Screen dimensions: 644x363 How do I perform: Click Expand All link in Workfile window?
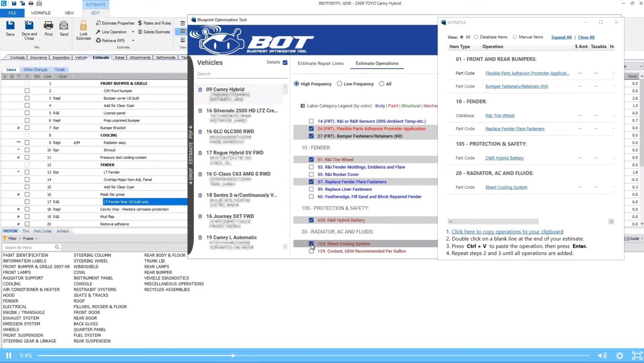tap(561, 37)
